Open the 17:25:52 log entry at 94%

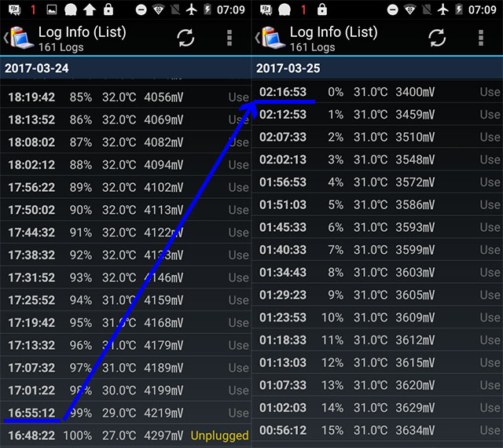126,299
